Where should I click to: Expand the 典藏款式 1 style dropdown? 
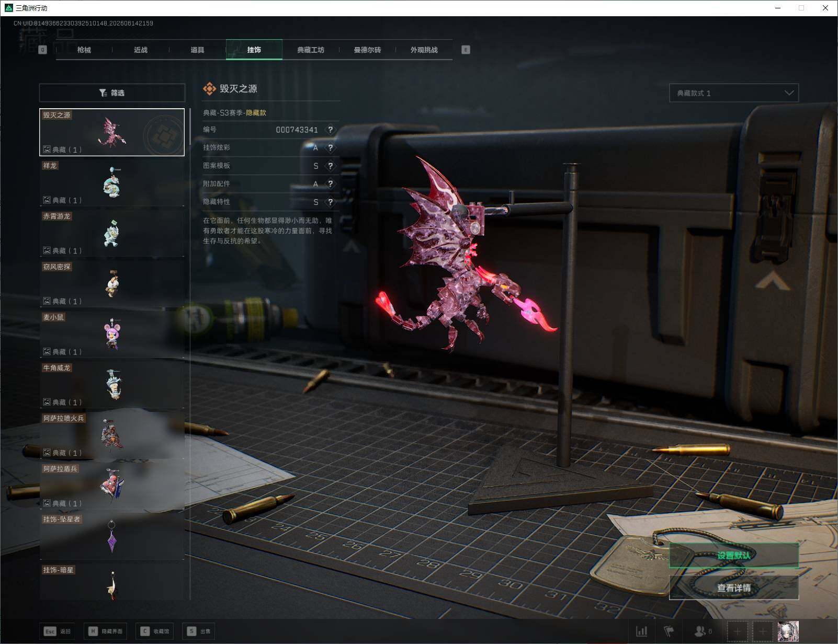click(x=734, y=93)
